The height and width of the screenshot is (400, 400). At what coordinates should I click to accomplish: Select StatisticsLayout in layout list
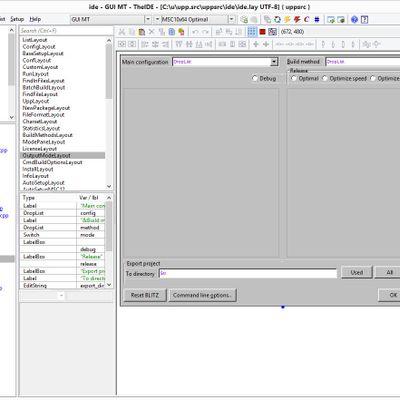coord(62,128)
